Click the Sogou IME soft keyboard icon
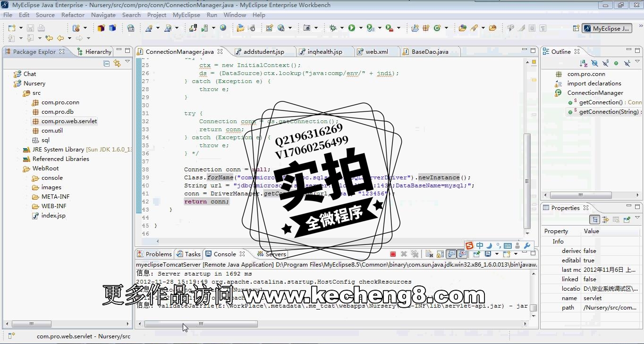This screenshot has height=344, width=644. click(x=508, y=245)
